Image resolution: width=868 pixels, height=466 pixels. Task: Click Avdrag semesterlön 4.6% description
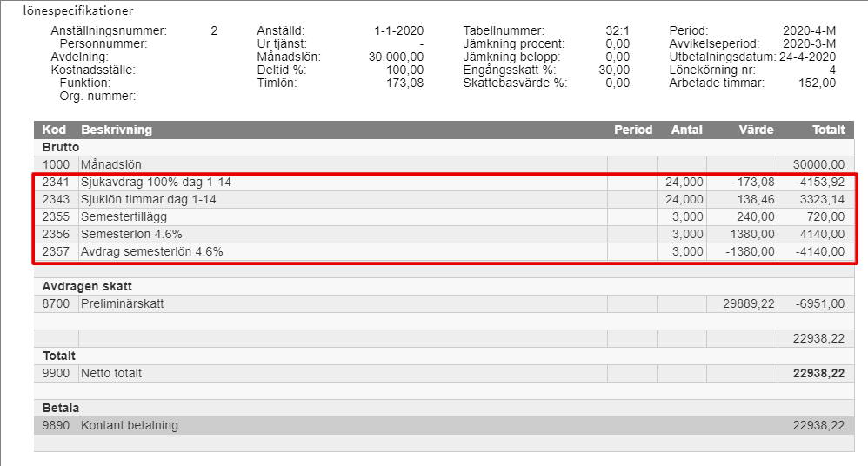(x=152, y=252)
